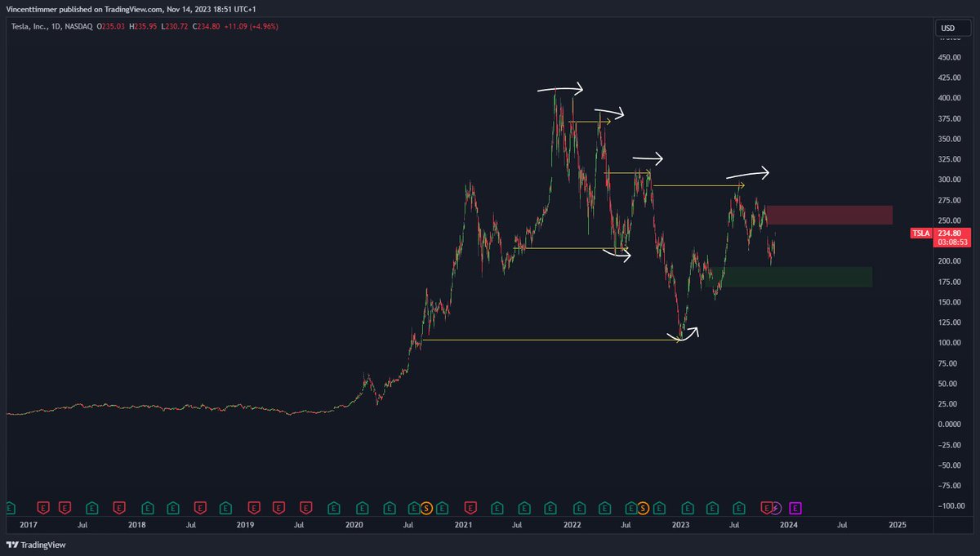Select the red resistance zone rectangle
This screenshot has width=980, height=556.
coord(829,215)
